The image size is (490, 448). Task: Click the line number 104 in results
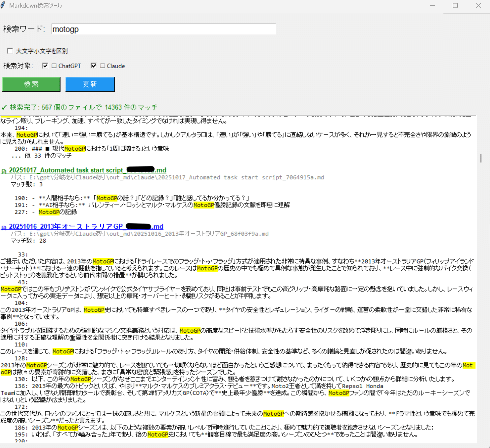point(21,303)
